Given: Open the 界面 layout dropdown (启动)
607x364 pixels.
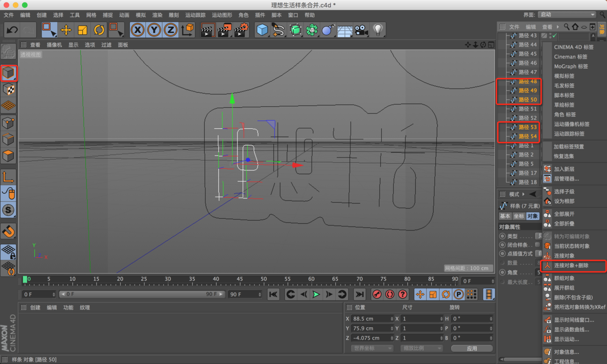Looking at the screenshot, I should point(567,15).
